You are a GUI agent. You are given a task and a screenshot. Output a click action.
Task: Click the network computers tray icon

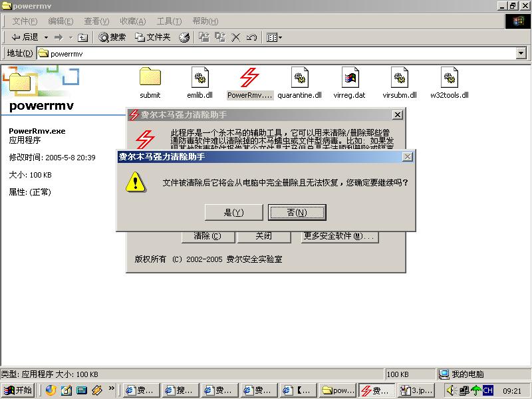tap(464, 391)
